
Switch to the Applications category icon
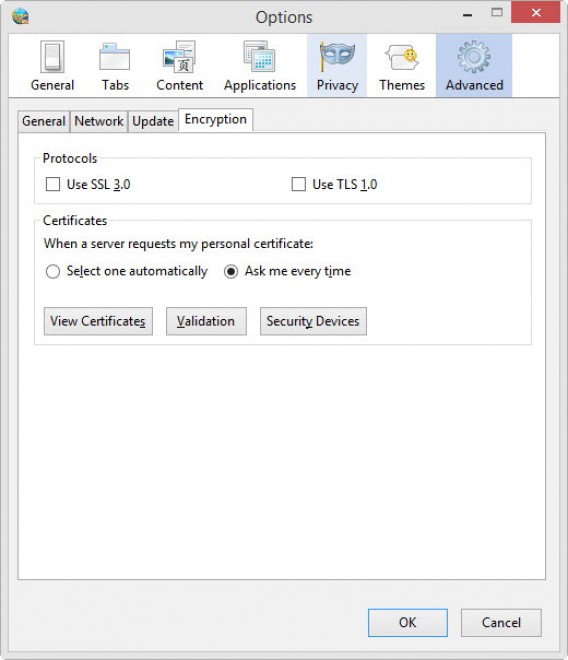(259, 56)
